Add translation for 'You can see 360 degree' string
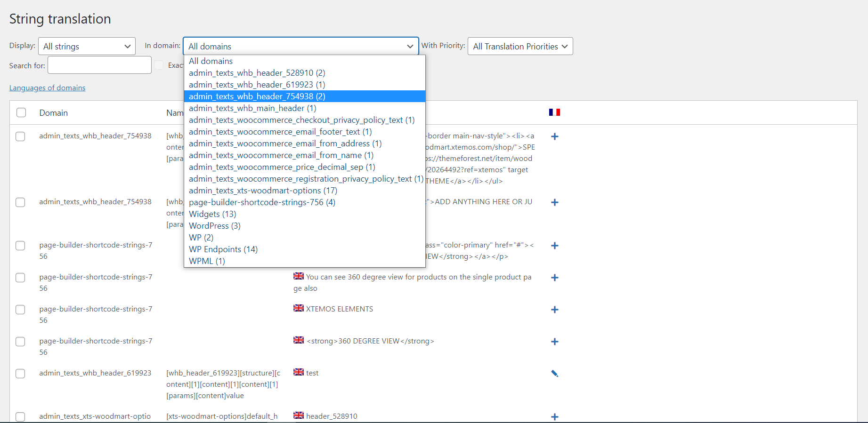Viewport: 868px width, 423px height. pos(554,278)
